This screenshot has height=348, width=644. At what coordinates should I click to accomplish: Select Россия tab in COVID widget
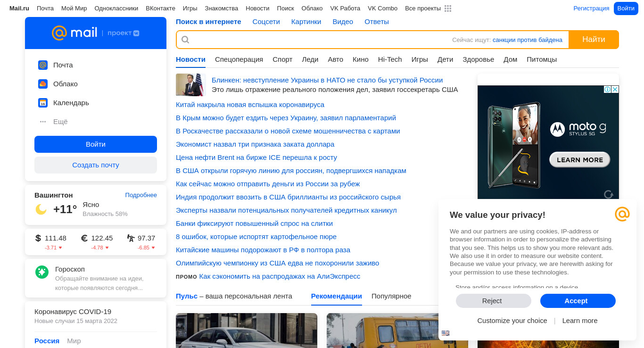click(47, 341)
